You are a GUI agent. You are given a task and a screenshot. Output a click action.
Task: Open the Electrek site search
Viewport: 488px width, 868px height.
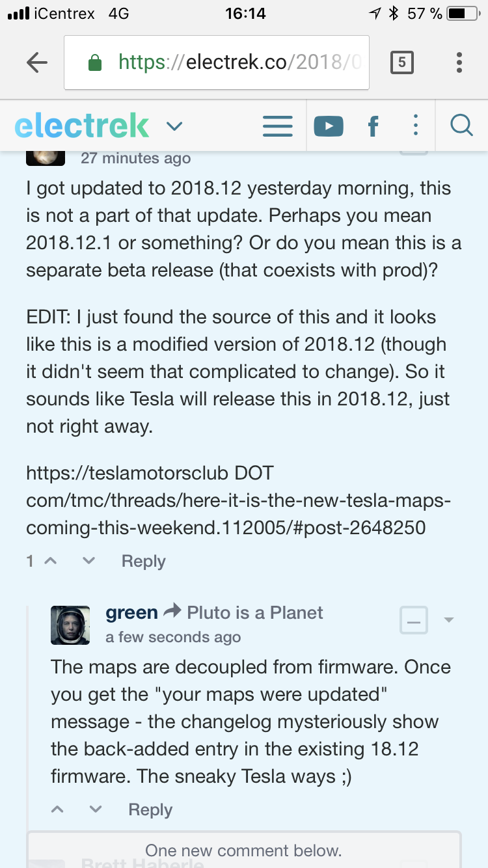(461, 126)
